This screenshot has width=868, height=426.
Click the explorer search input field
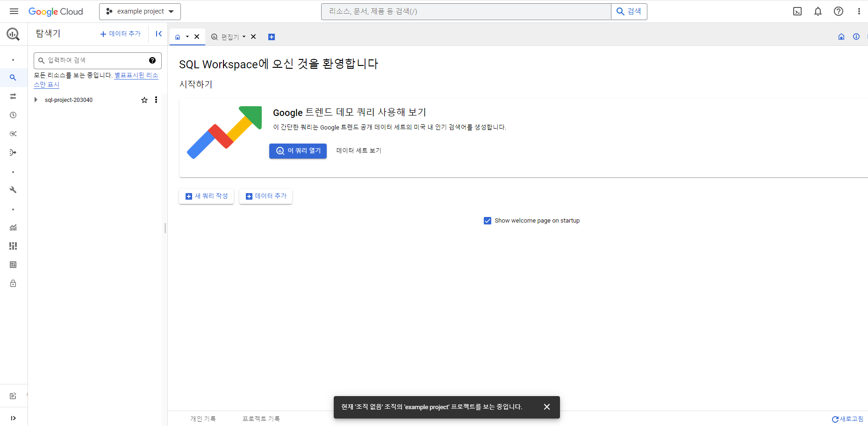point(98,60)
